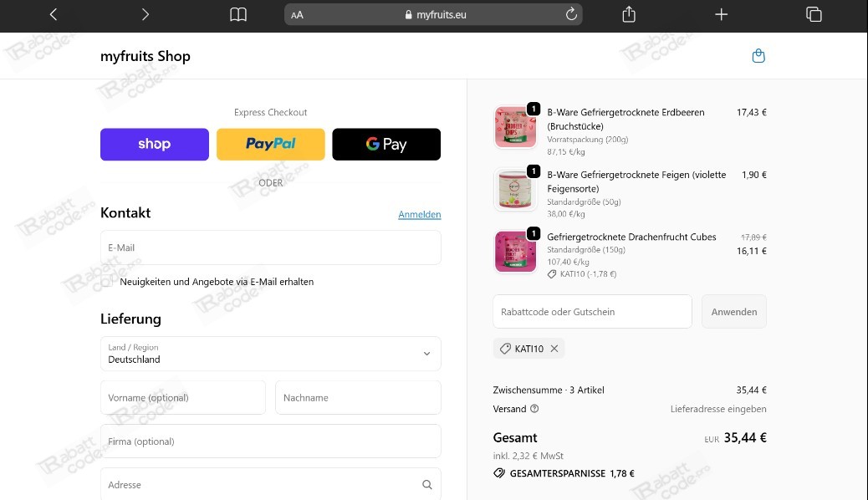The width and height of the screenshot is (868, 500).
Task: Click the Anwenden apply button
Action: tap(734, 312)
